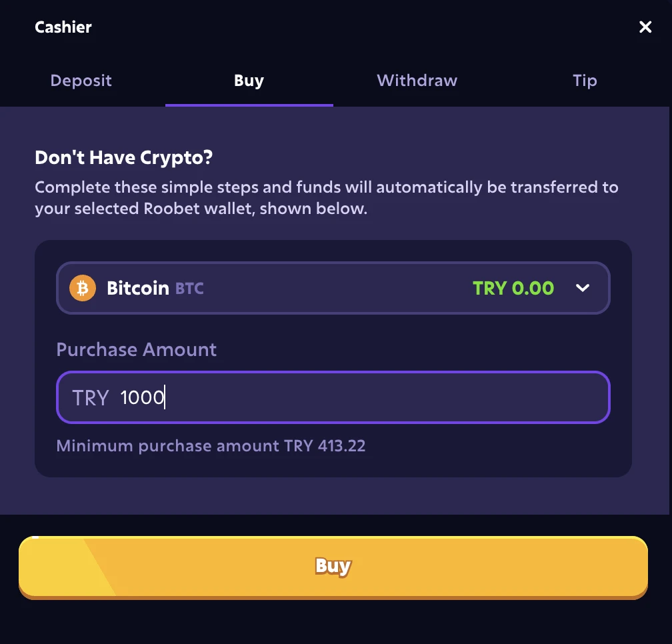Click the BTC ticker label
The height and width of the screenshot is (644, 672).
(189, 289)
